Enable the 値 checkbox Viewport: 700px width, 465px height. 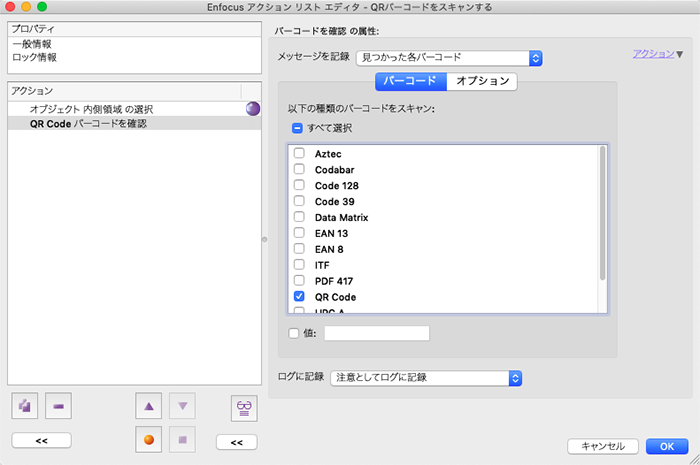point(293,333)
